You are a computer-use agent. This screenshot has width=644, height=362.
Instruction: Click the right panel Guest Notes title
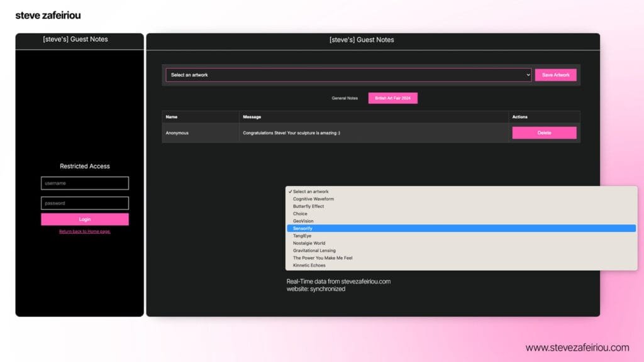[x=362, y=40]
